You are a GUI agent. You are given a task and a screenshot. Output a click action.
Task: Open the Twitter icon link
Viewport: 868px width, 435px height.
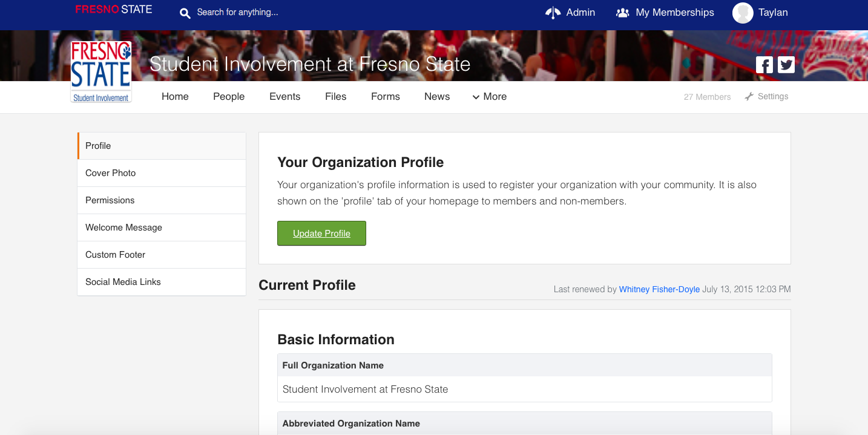(786, 65)
